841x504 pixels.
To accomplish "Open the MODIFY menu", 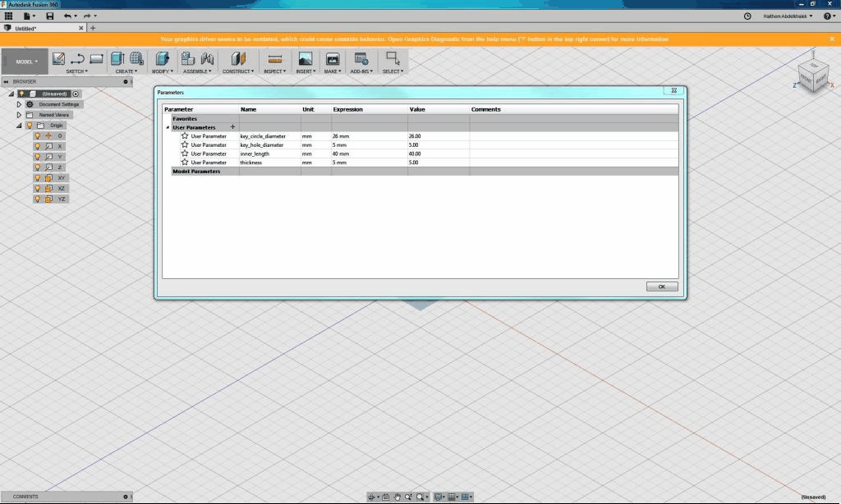I will coord(163,71).
